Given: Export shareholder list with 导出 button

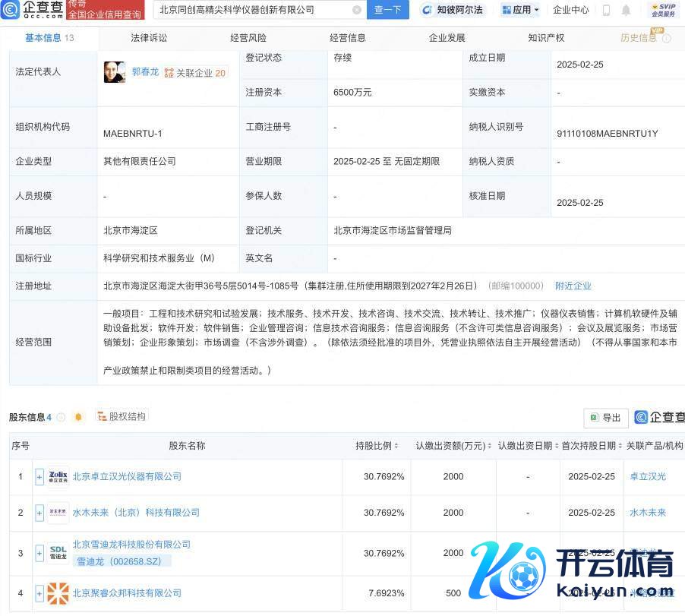Looking at the screenshot, I should (606, 418).
